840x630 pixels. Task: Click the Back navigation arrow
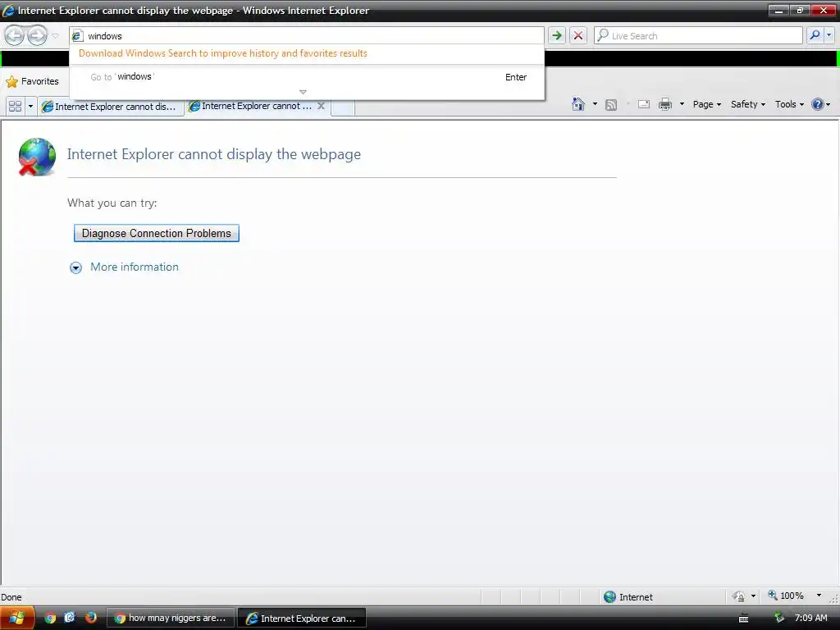[15, 36]
